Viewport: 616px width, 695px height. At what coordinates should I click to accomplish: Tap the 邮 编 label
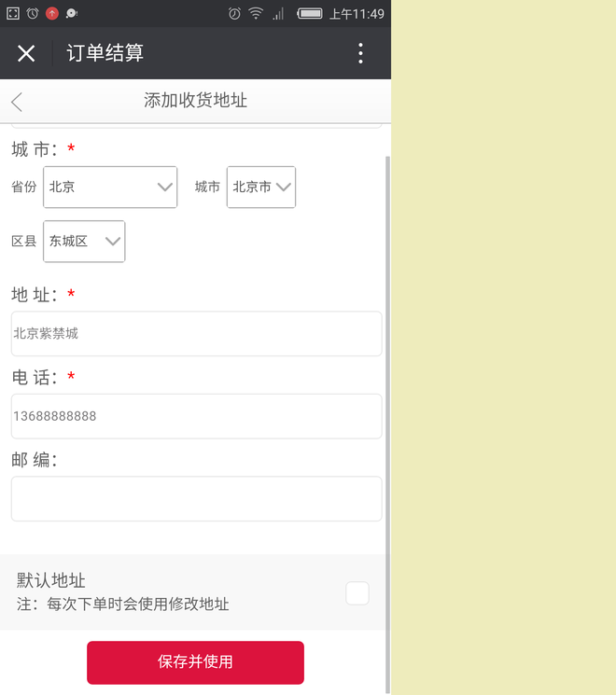[x=35, y=459]
